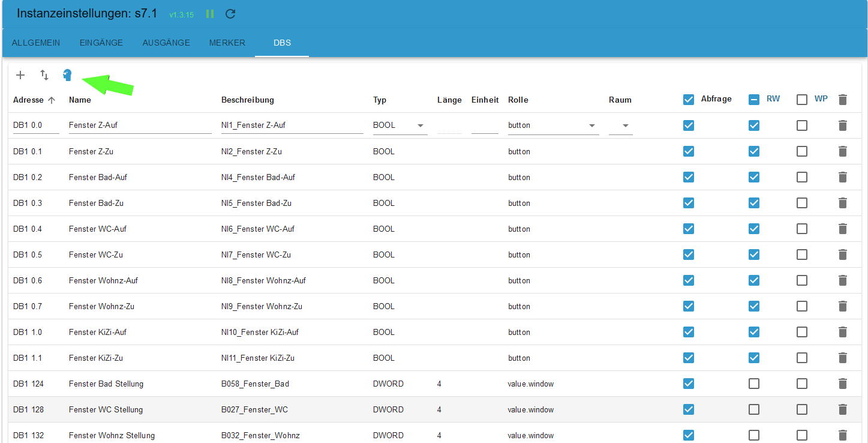The height and width of the screenshot is (443, 868).
Task: Delete the Fenster WC Stellung row
Action: (x=843, y=409)
